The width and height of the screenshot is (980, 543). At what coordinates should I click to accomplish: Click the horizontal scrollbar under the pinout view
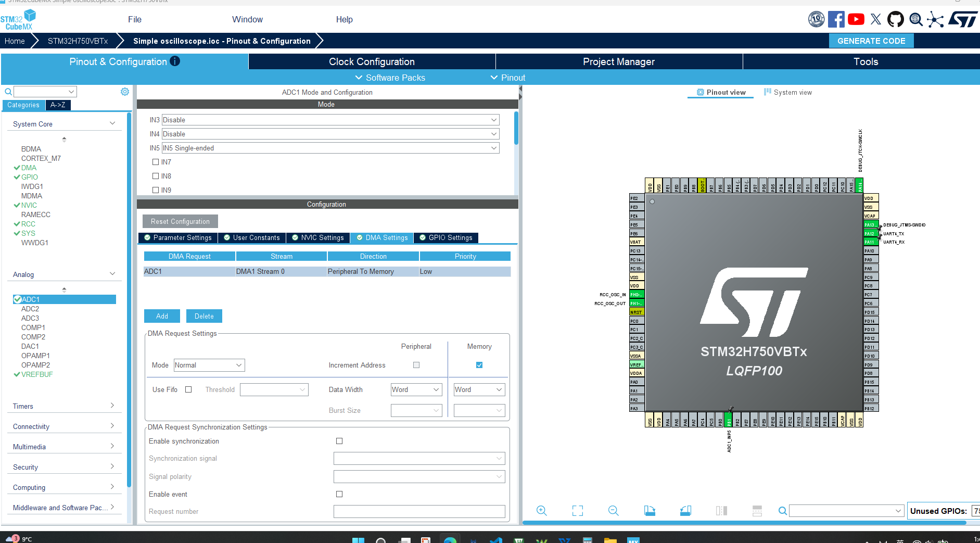744,522
